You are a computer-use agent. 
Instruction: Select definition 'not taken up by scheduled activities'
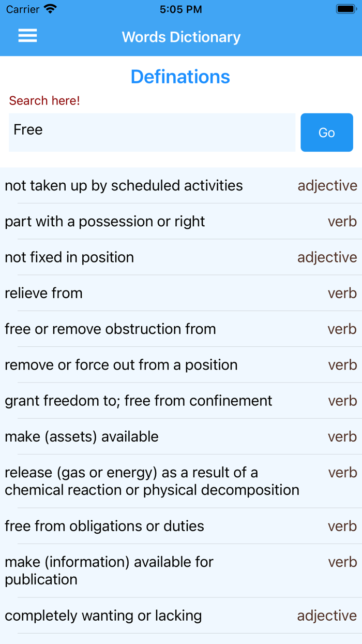tap(124, 185)
